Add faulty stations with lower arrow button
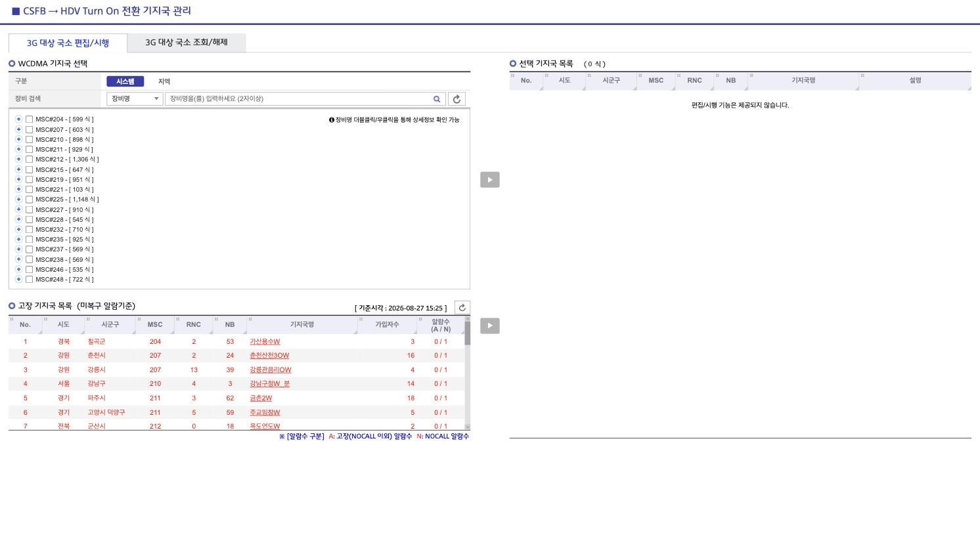 click(x=490, y=326)
